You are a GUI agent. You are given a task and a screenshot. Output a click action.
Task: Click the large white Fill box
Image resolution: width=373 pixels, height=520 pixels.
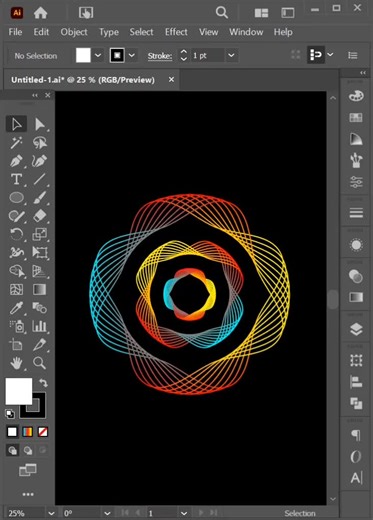coord(19,391)
